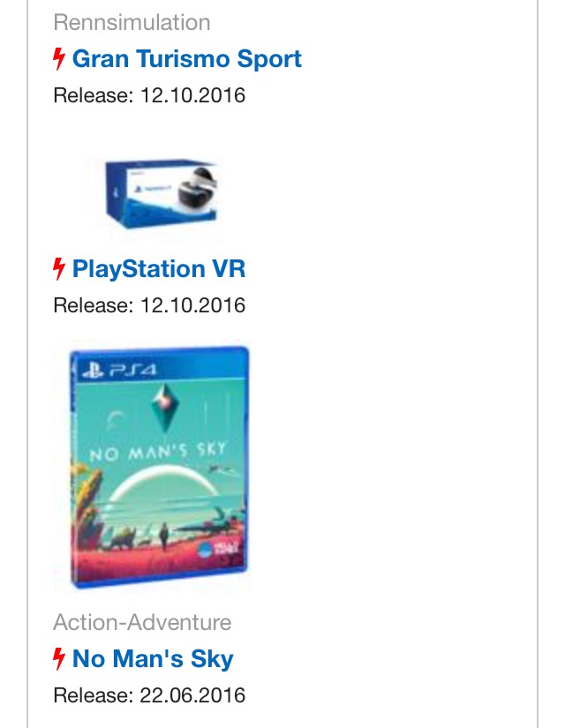Click Gran Turismo Sport's release date 12.10.2016
This screenshot has width=565, height=728.
192,95
